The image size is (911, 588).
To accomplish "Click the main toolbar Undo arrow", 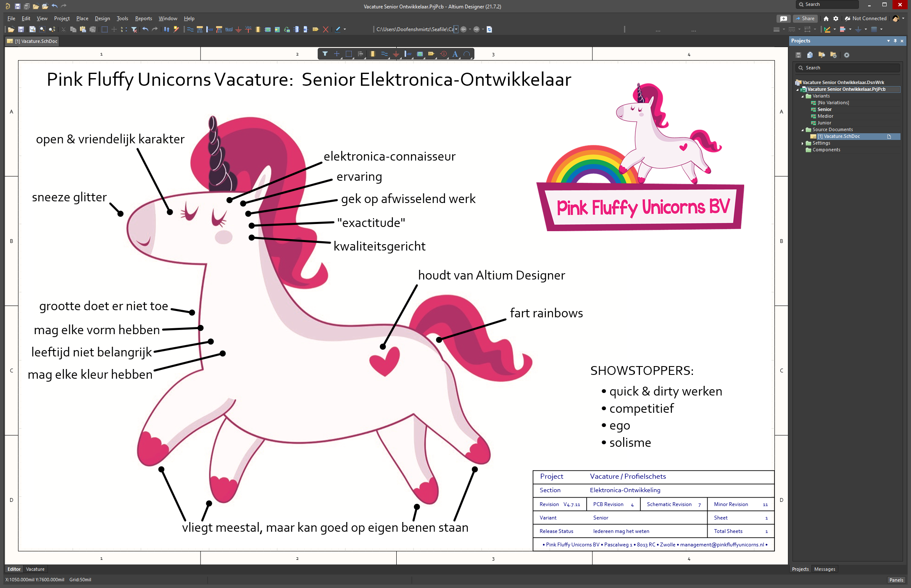I will click(145, 29).
